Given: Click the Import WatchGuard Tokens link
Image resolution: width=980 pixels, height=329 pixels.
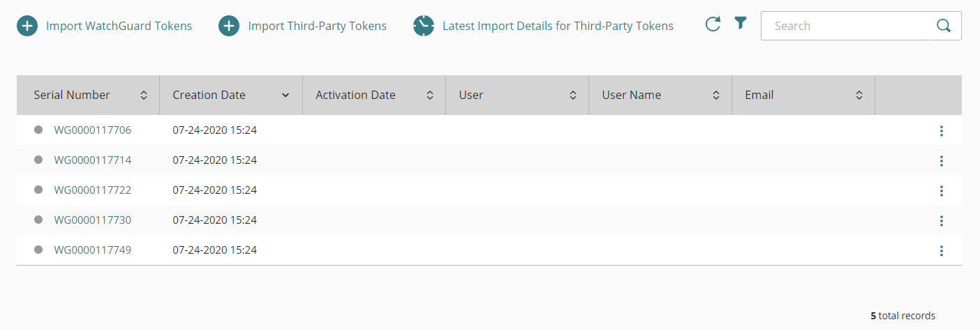Looking at the screenshot, I should pos(119,26).
